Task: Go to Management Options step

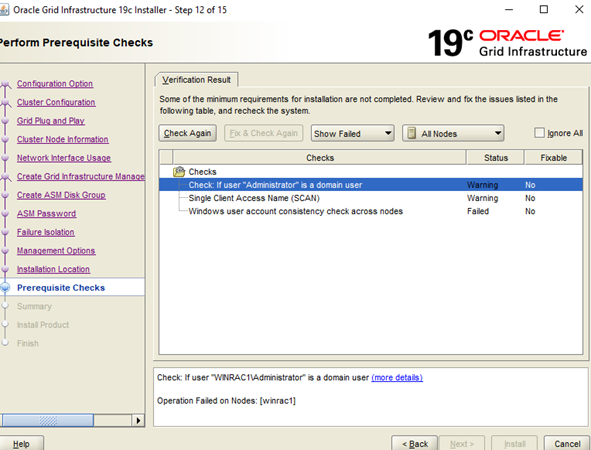Action: tap(56, 251)
